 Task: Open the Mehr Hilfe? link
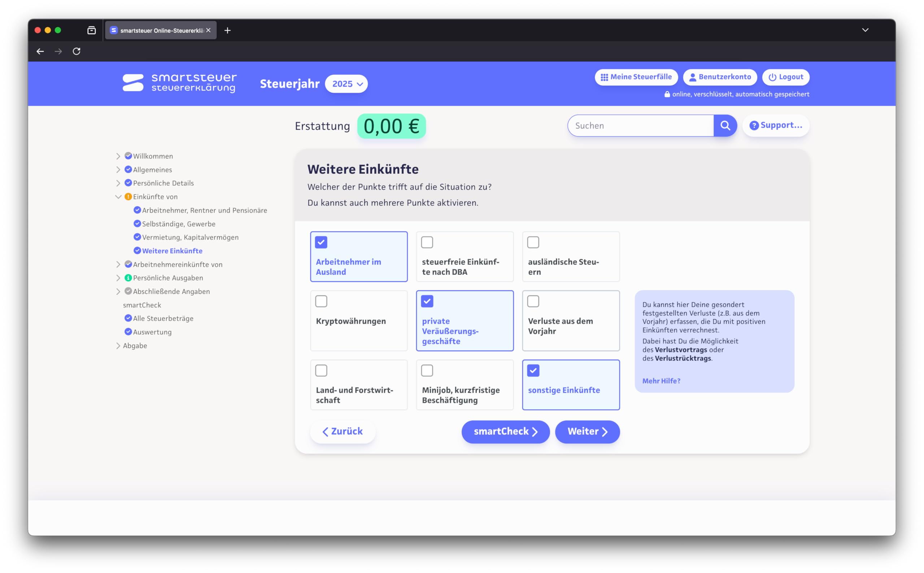click(x=661, y=381)
